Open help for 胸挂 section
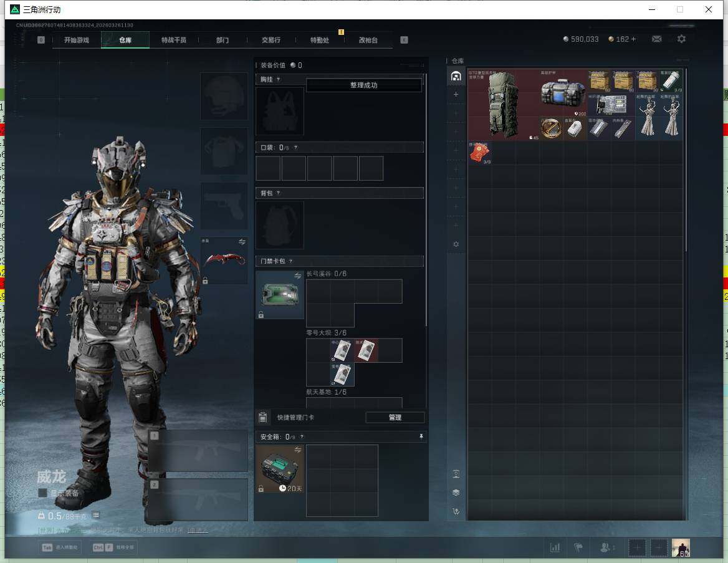 pos(278,79)
